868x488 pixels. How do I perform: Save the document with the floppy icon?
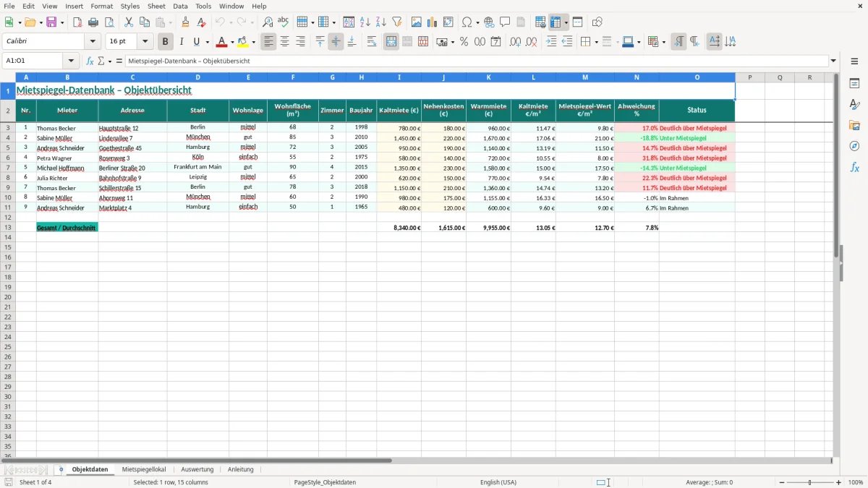pyautogui.click(x=52, y=22)
